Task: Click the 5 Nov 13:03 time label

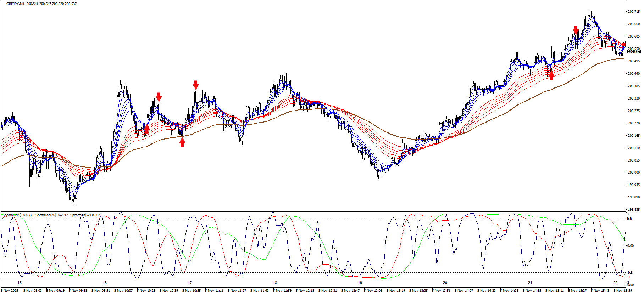Action: 373,291
